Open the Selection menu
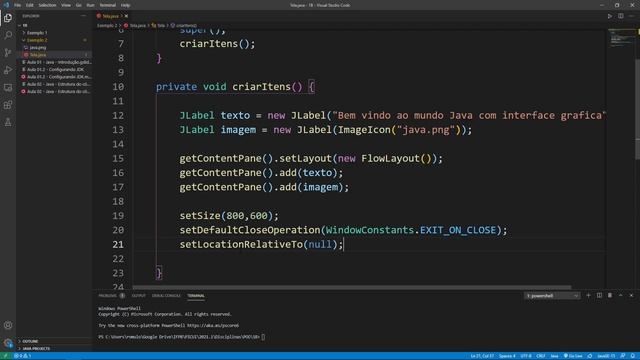 click(47, 5)
